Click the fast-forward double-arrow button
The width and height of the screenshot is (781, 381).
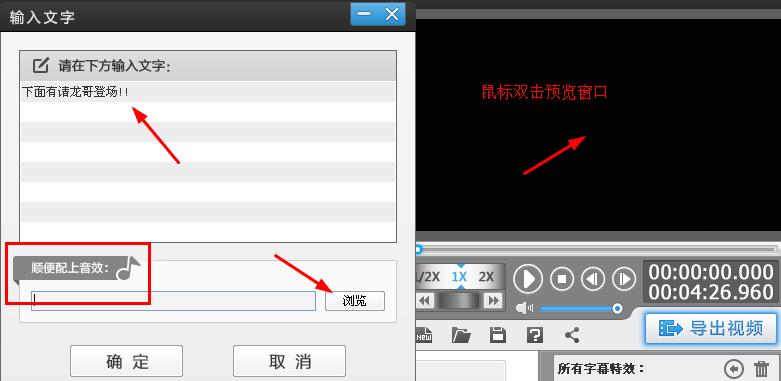(x=494, y=300)
